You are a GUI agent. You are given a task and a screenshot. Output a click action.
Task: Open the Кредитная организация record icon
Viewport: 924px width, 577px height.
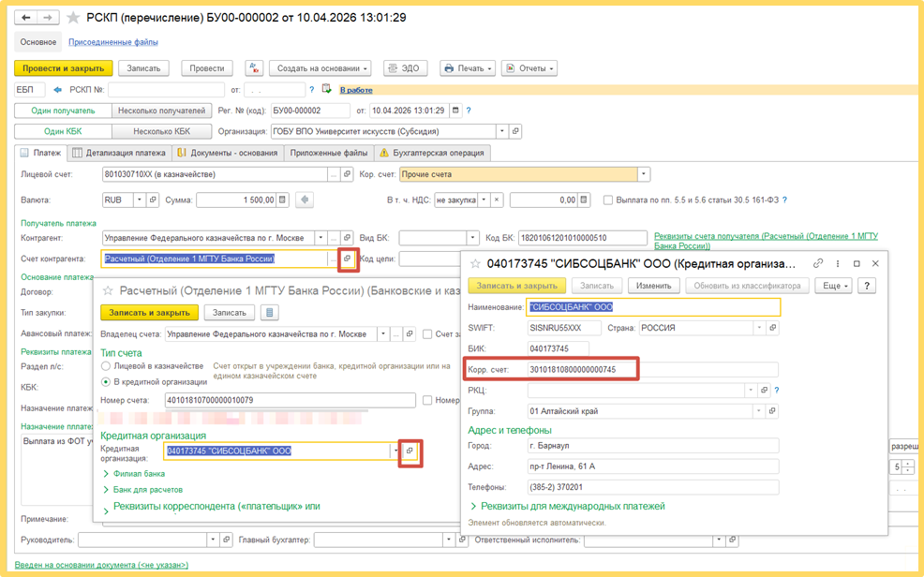(x=410, y=451)
